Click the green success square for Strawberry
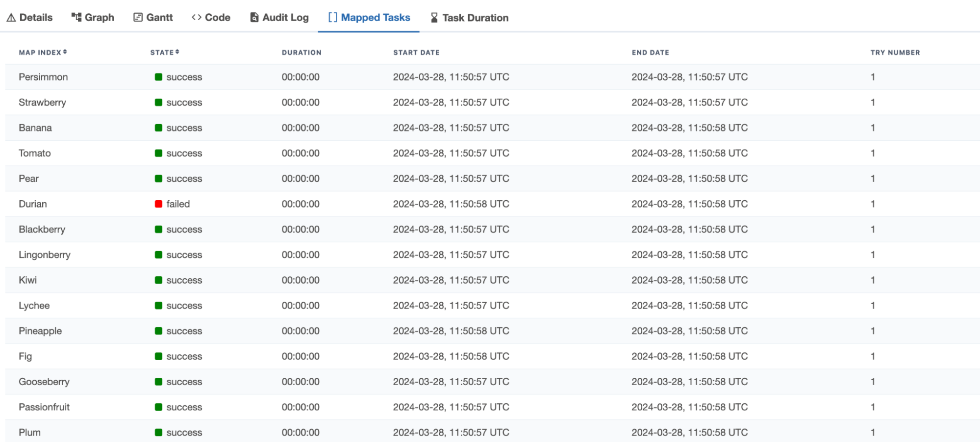Screen dimensions: 980x442 tap(158, 103)
